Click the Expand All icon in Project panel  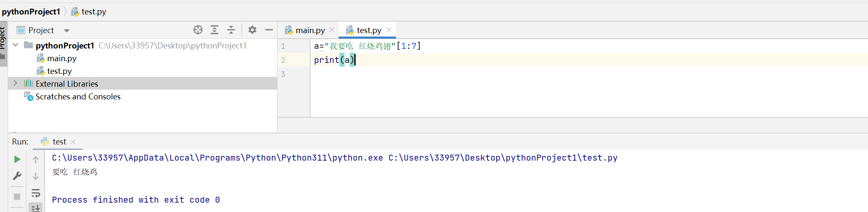coord(215,30)
